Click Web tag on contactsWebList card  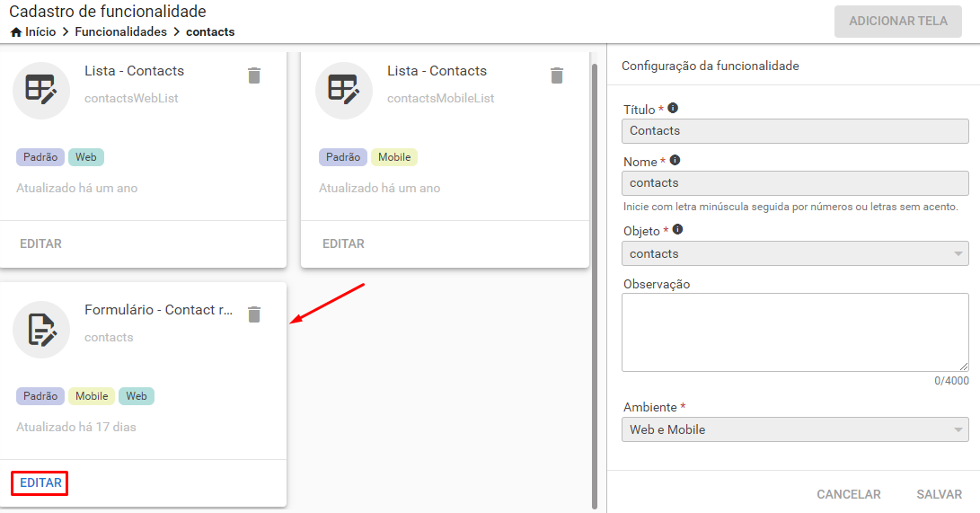click(86, 157)
